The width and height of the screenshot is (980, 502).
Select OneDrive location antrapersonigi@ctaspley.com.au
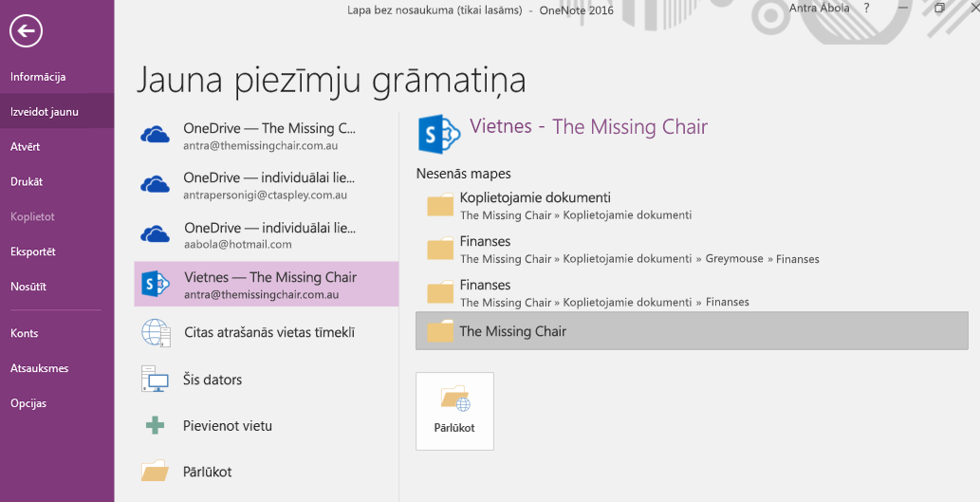267,186
